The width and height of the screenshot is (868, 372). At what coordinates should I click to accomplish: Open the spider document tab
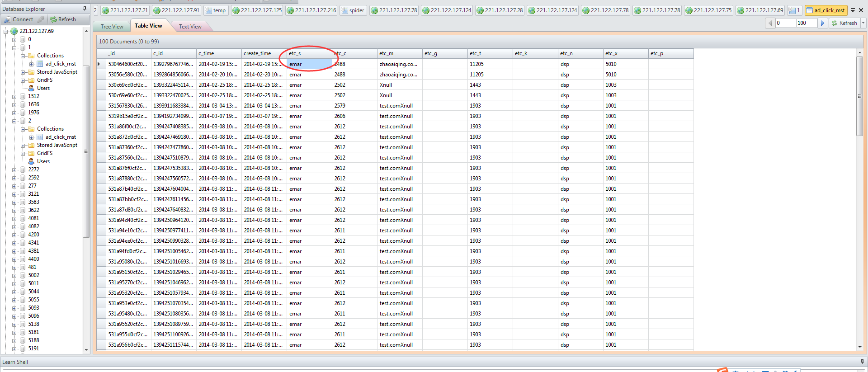(353, 10)
